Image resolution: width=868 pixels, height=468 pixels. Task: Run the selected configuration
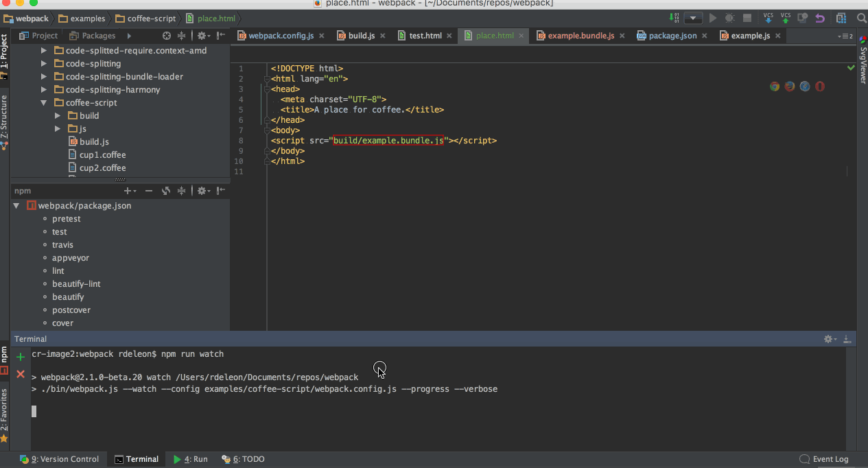712,18
